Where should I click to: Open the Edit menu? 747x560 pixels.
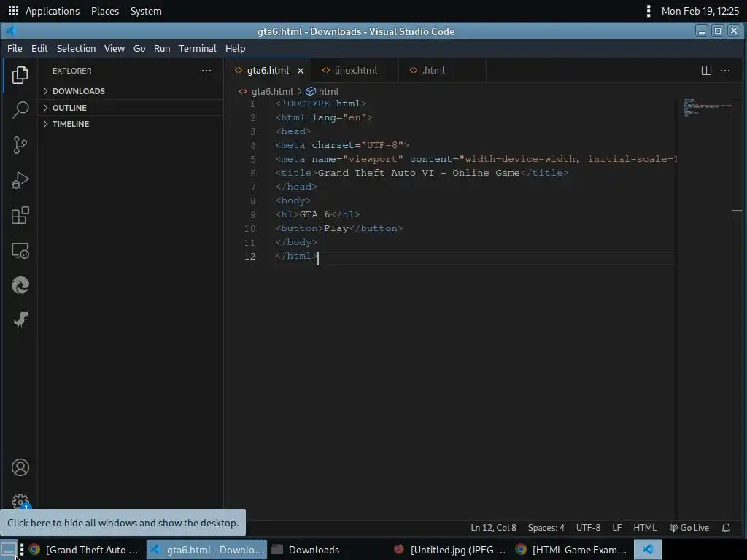click(x=39, y=49)
